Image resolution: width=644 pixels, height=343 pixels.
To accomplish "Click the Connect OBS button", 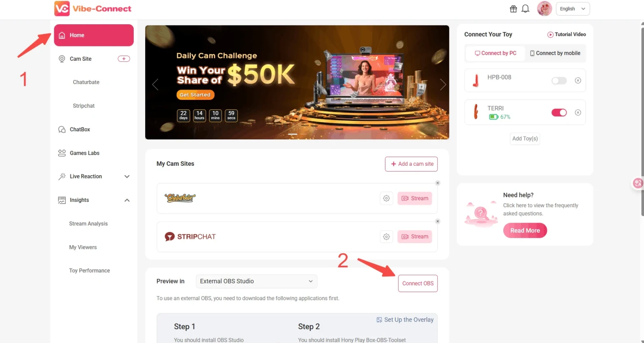I will pyautogui.click(x=418, y=283).
